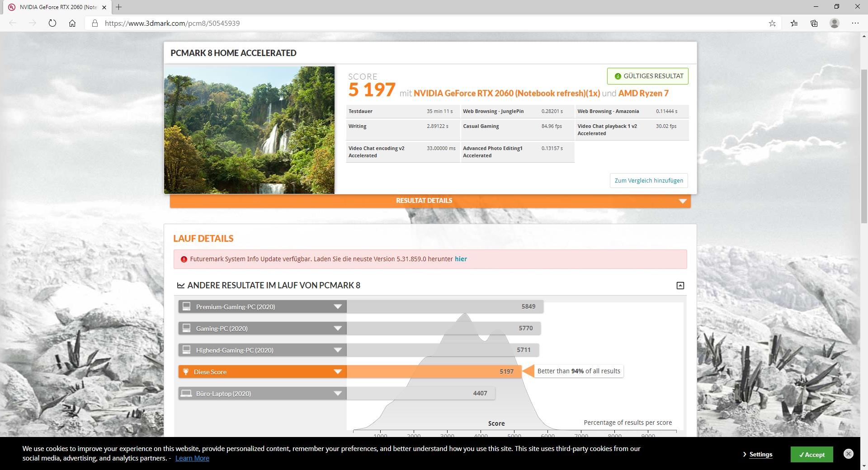Expand the Resultat Details bar
Screen dimensions: 868x470
[x=430, y=201]
